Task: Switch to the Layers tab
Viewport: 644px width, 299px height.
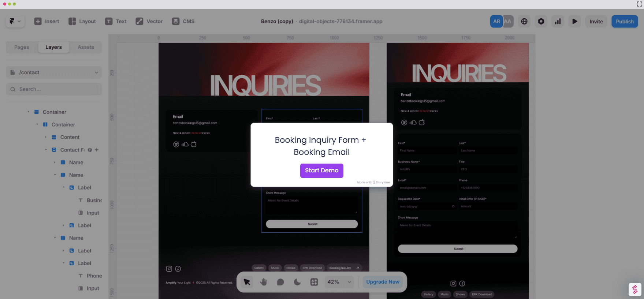Action: (x=54, y=47)
